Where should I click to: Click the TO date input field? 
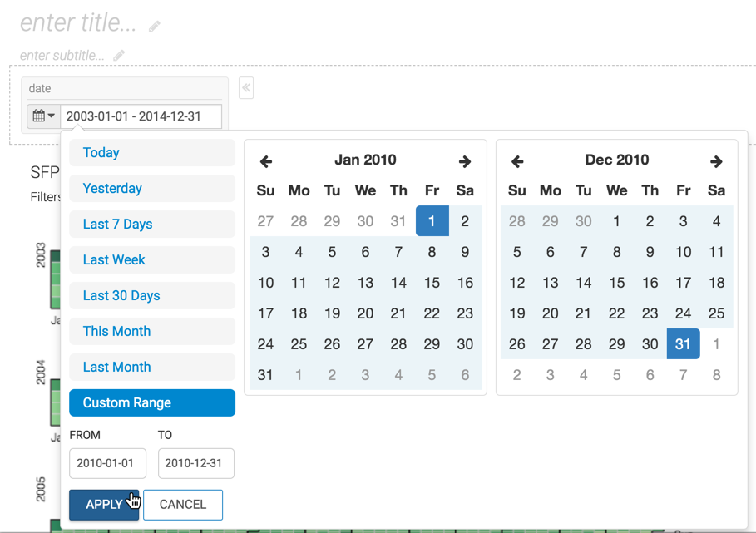pyautogui.click(x=195, y=463)
